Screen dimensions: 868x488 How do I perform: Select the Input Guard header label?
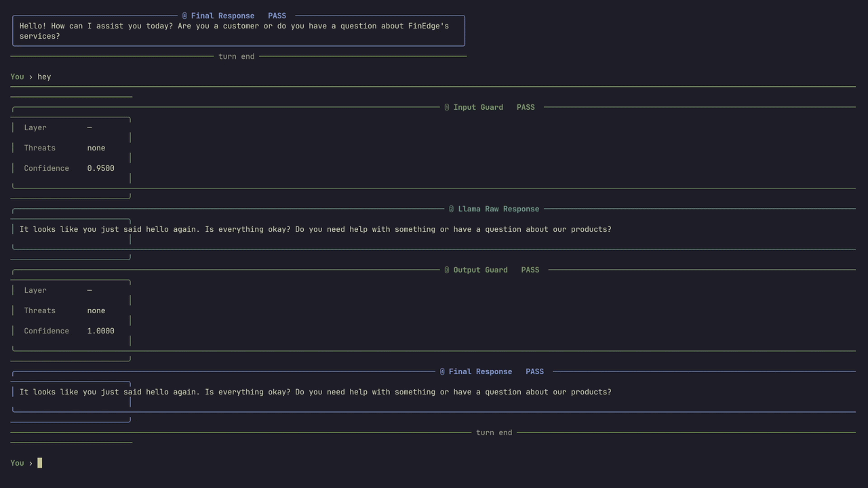[478, 107]
